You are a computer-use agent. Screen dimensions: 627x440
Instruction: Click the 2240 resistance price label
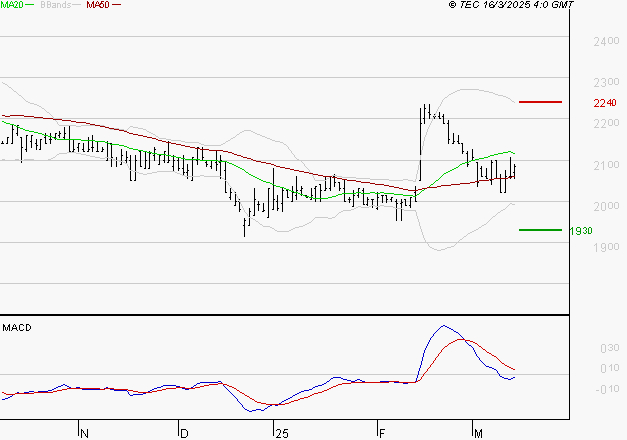point(604,103)
